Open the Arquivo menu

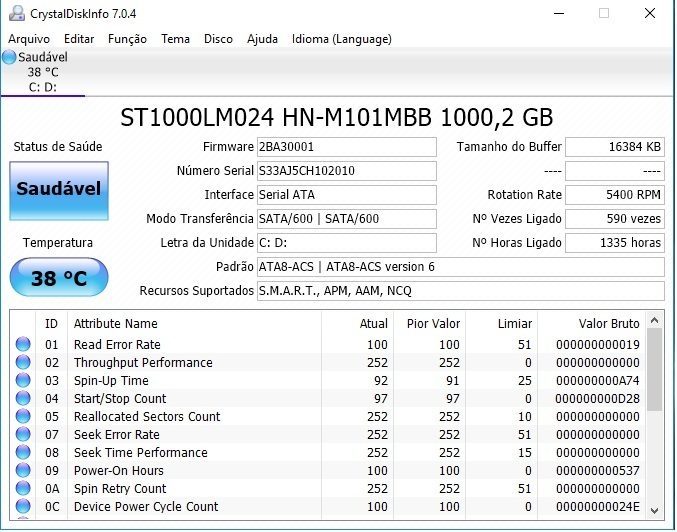[29, 39]
